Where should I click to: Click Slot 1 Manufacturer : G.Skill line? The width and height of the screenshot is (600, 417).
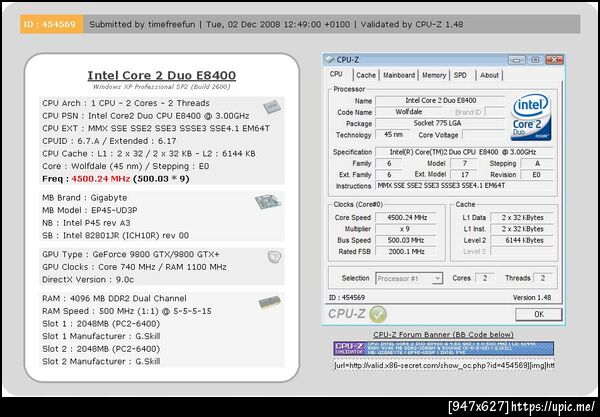(101, 336)
